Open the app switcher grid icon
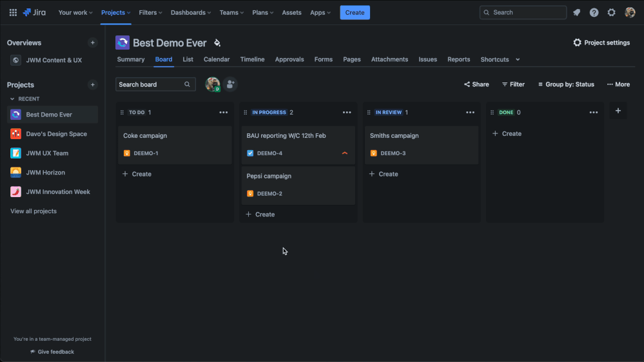The image size is (644, 362). [x=13, y=12]
